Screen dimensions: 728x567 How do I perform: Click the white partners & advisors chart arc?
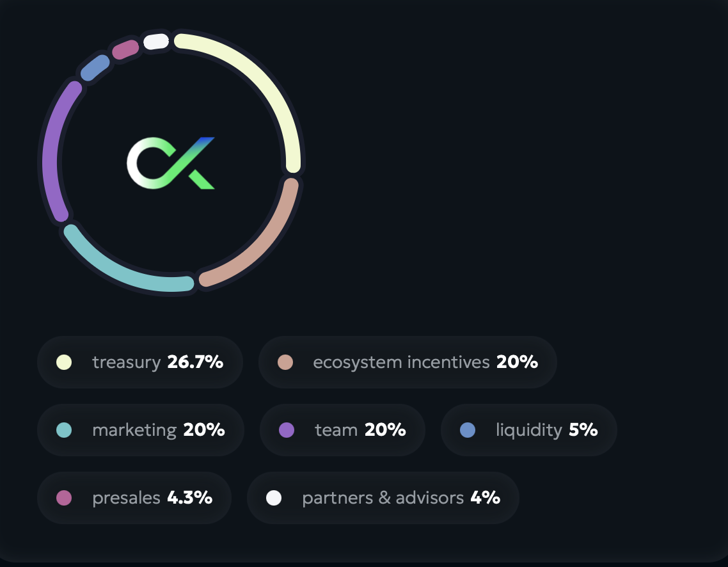coord(156,42)
